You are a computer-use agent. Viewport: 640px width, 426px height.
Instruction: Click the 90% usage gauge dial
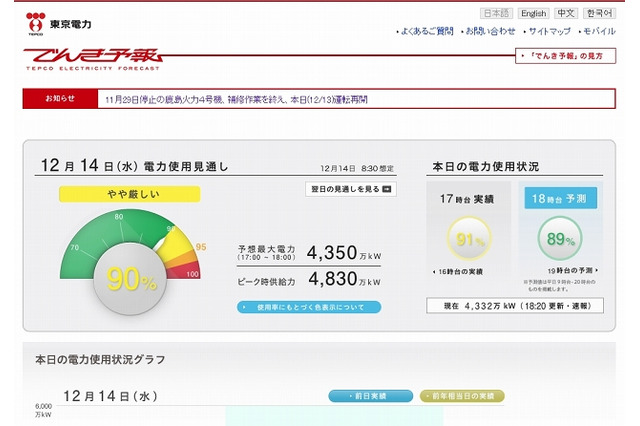click(x=130, y=279)
